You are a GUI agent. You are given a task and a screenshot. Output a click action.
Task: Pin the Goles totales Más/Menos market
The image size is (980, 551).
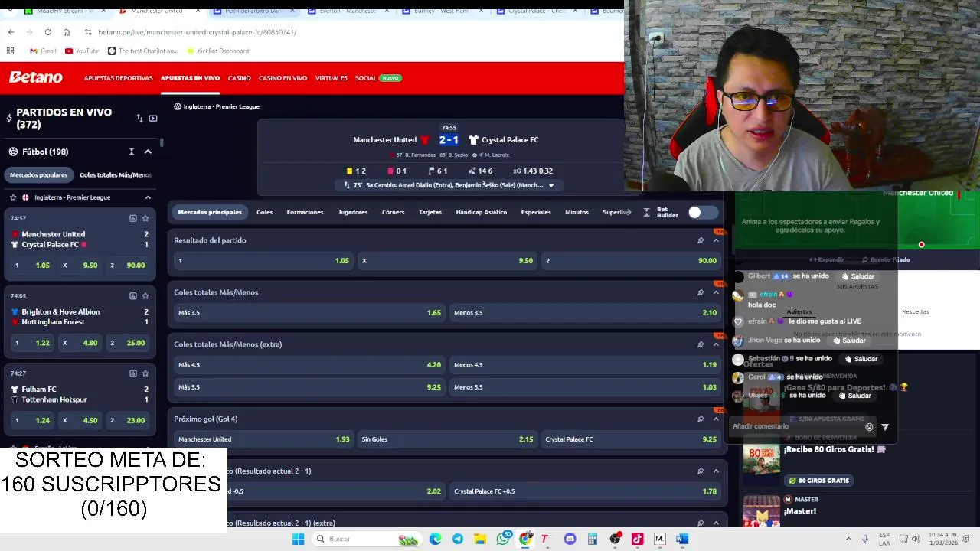pyautogui.click(x=701, y=292)
